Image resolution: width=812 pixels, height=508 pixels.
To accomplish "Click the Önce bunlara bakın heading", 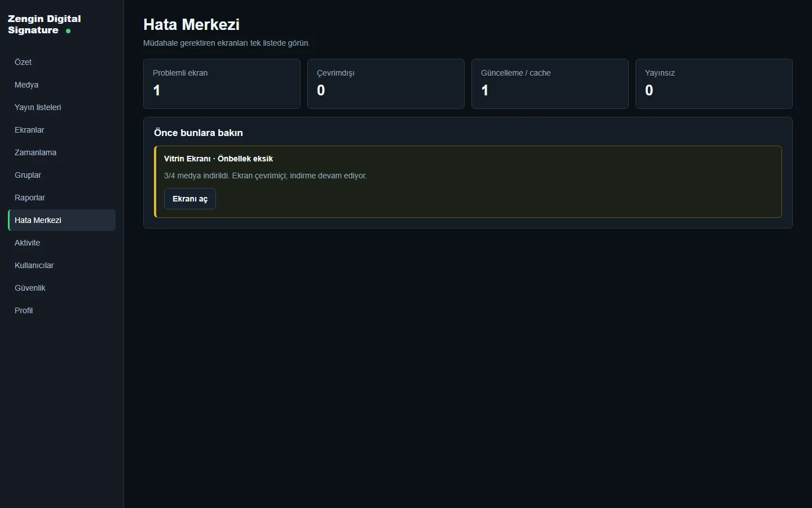I will tap(198, 133).
